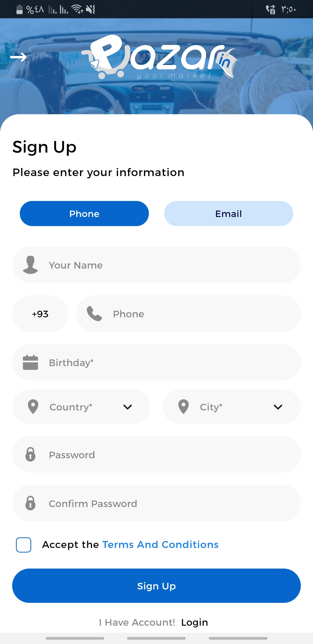The height and width of the screenshot is (644, 313).
Task: Tap the location pin in Country field
Action: click(x=33, y=406)
